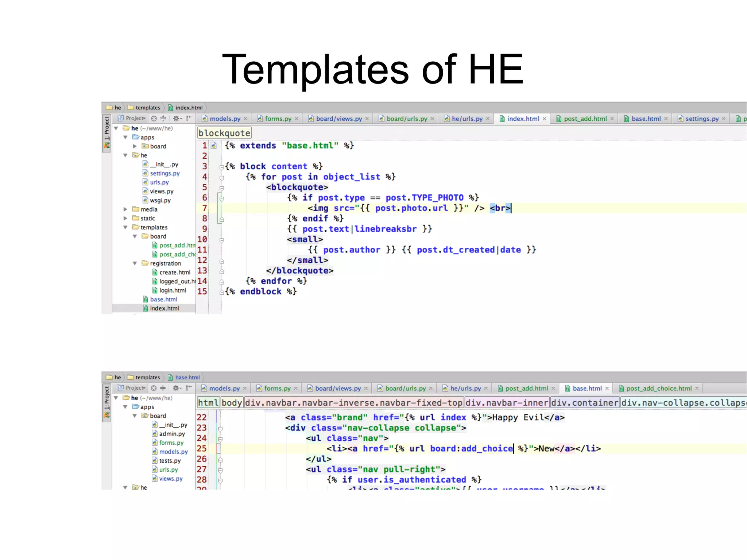Click collapse all icon in bottom project panel

click(x=163, y=388)
